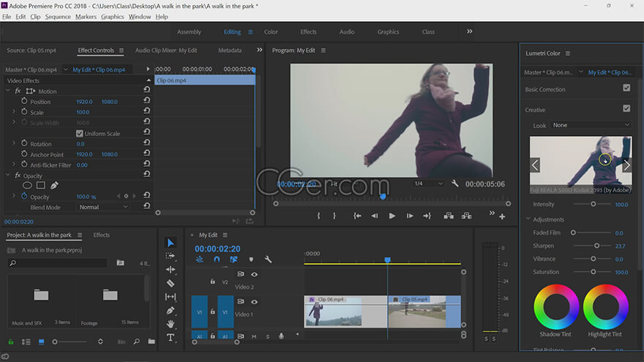Screen dimensions: 644x362
Task: Click the ellipse mask tool under Opacity
Action: 27,186
